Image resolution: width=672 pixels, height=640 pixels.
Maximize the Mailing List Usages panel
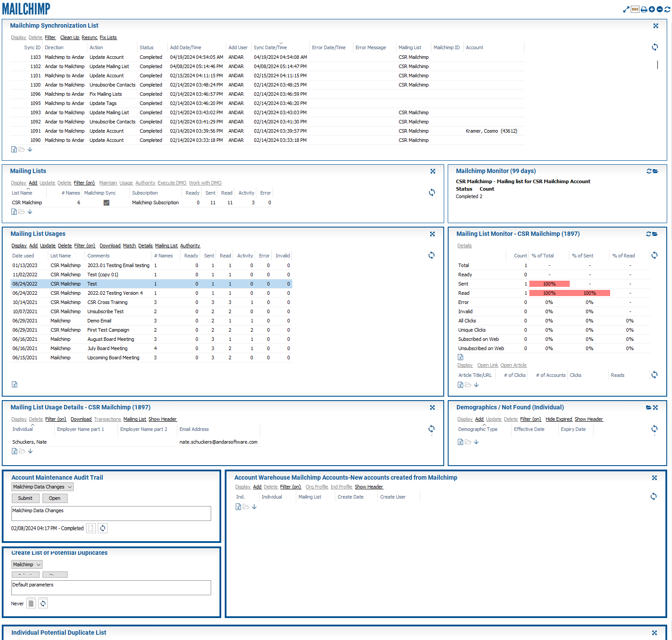[x=432, y=234]
